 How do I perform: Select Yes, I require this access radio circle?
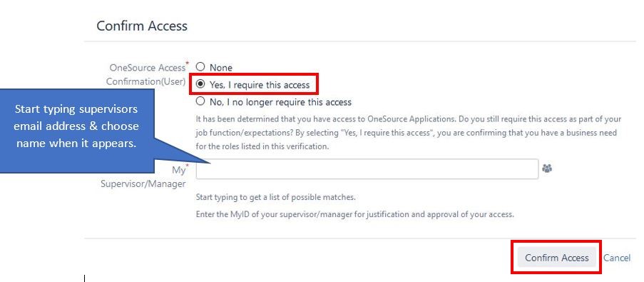tap(200, 84)
